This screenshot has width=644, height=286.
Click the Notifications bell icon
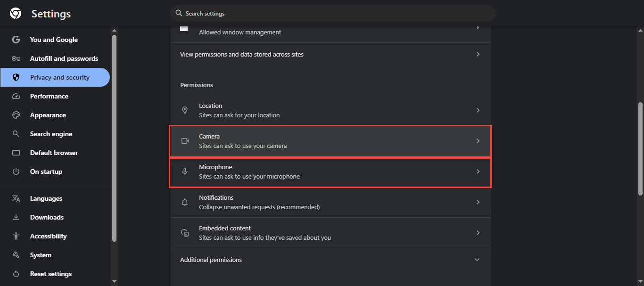point(185,202)
